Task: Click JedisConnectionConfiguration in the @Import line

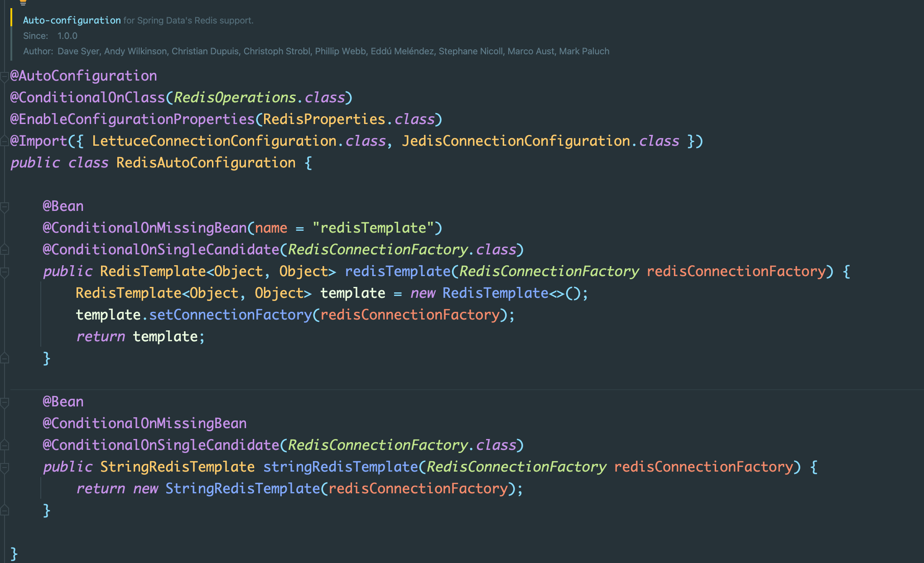Action: 516,141
